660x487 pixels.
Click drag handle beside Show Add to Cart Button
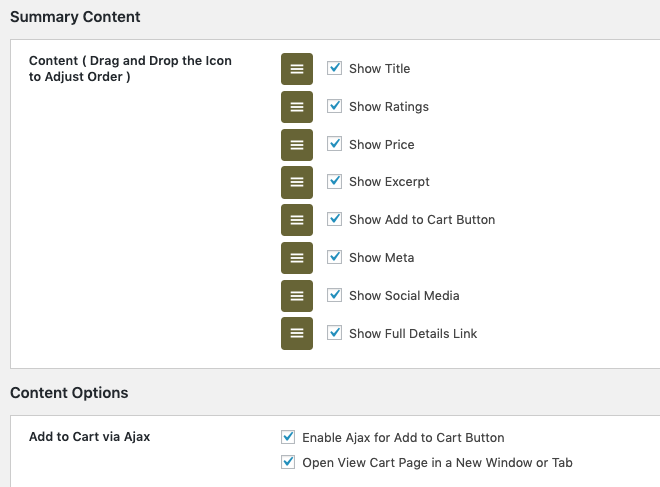click(297, 220)
